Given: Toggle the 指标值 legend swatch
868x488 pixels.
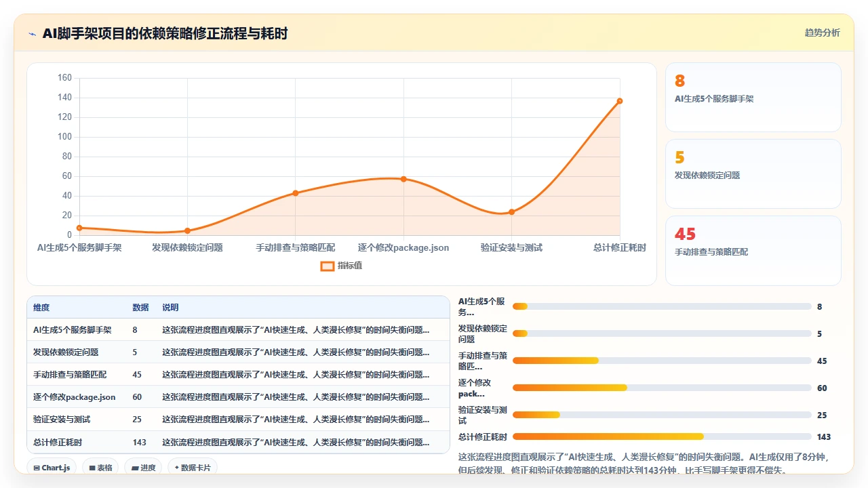Looking at the screenshot, I should [x=327, y=266].
